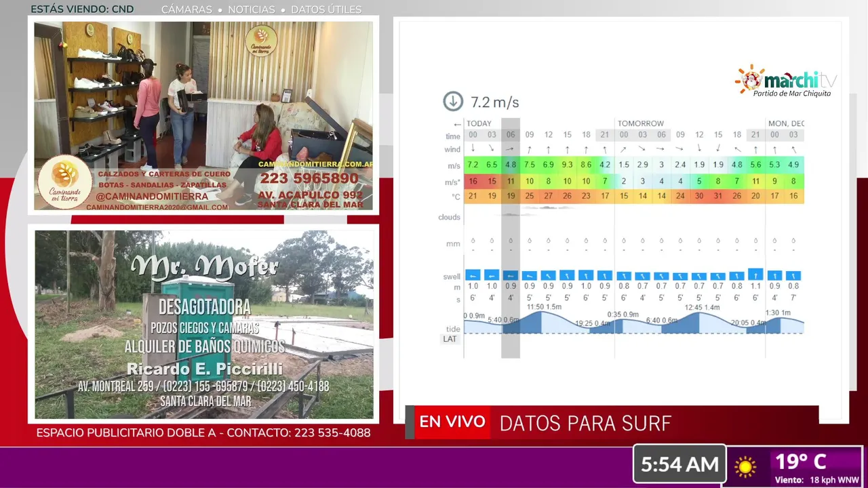Open the CÁMARAS menu item
This screenshot has width=868, height=488.
tap(186, 9)
